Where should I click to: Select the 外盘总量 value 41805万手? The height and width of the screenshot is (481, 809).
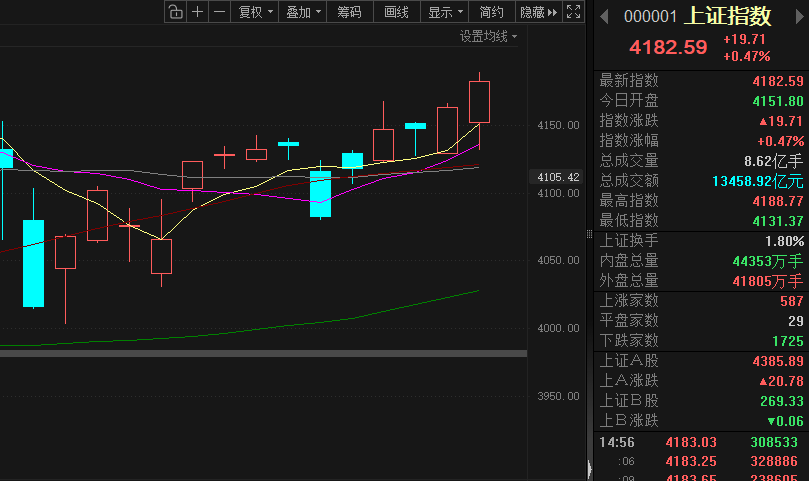(768, 282)
